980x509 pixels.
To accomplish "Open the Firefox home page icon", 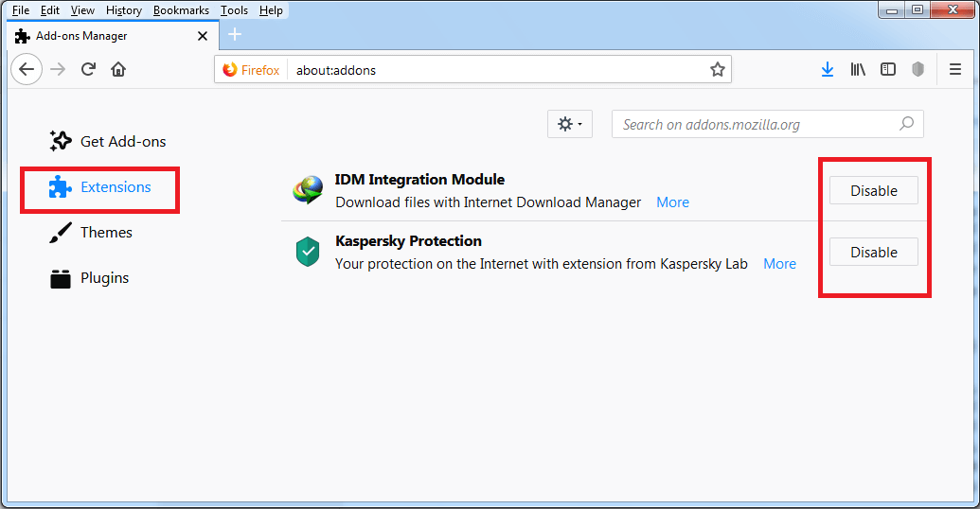I will 118,69.
